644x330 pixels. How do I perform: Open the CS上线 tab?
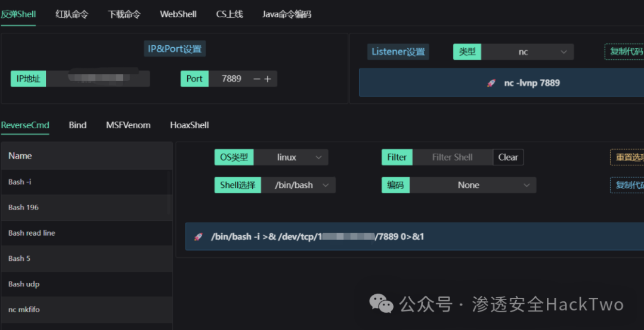pyautogui.click(x=230, y=14)
